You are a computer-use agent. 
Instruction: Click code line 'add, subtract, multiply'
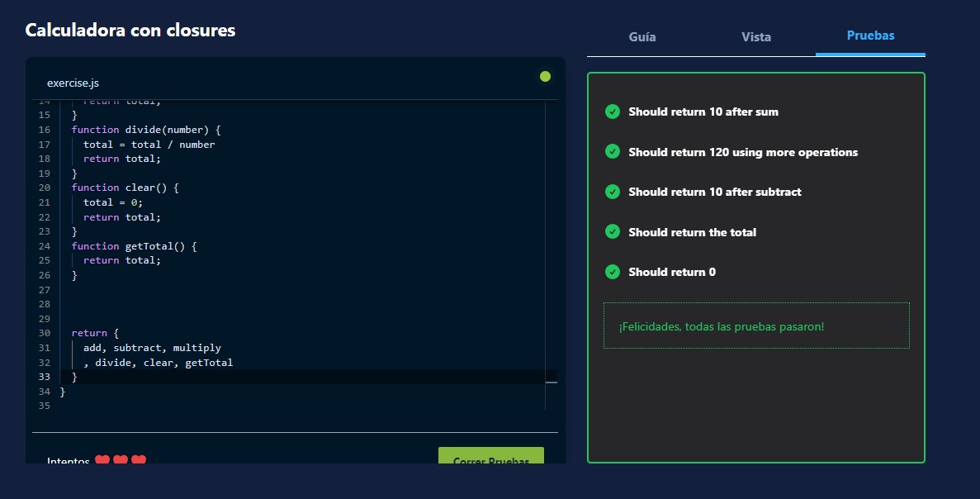(152, 348)
